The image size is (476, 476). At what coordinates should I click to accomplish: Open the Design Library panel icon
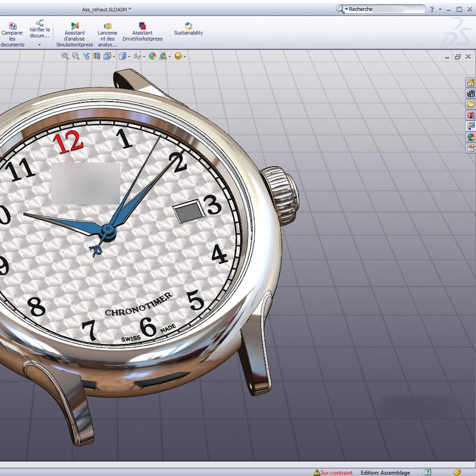pyautogui.click(x=471, y=93)
